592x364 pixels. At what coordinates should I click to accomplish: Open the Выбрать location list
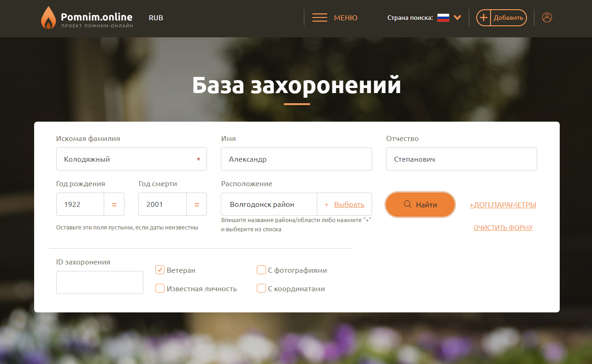(x=349, y=205)
